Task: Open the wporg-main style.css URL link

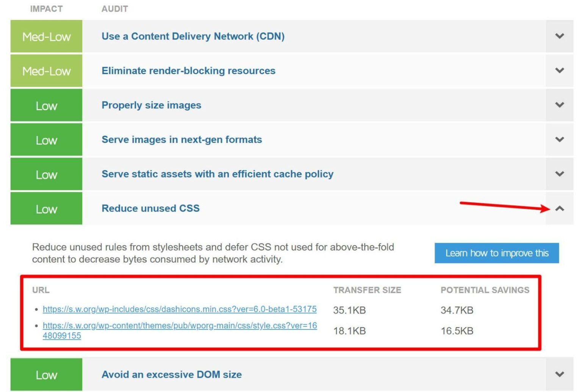Action: [x=179, y=326]
